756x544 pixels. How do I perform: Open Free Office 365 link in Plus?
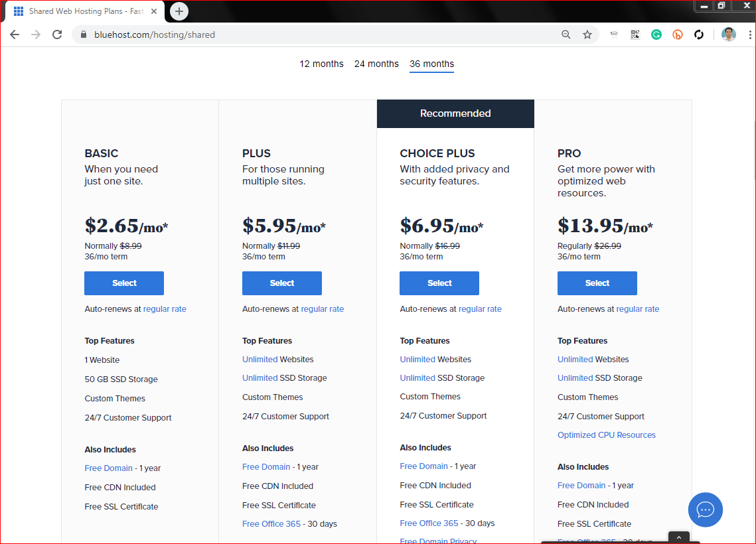pyautogui.click(x=271, y=523)
